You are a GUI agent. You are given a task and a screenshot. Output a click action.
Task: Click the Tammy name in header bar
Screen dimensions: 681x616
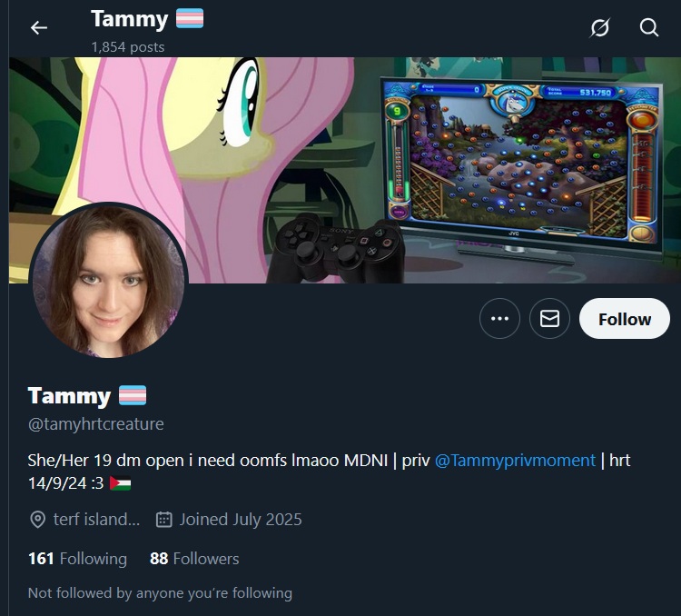130,19
